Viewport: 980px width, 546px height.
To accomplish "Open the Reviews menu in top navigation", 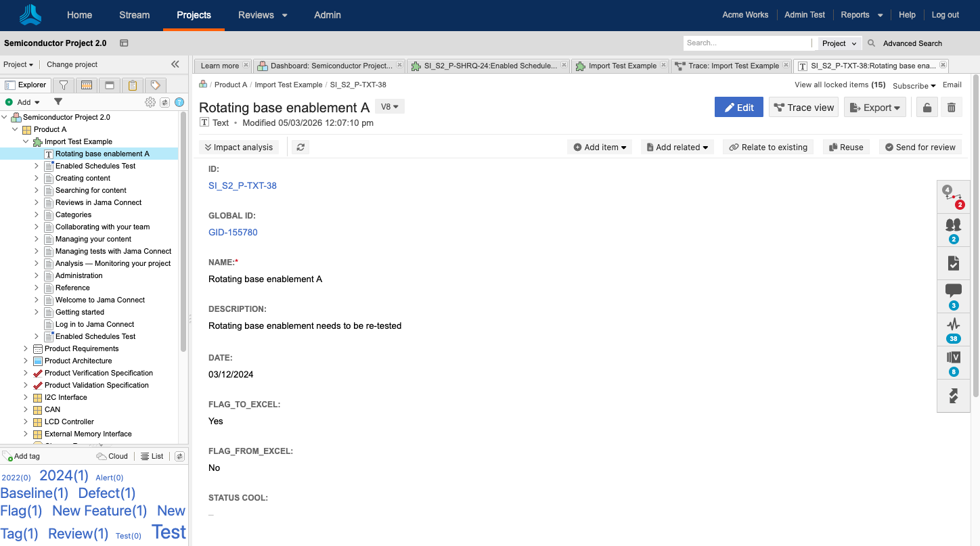I will [263, 15].
